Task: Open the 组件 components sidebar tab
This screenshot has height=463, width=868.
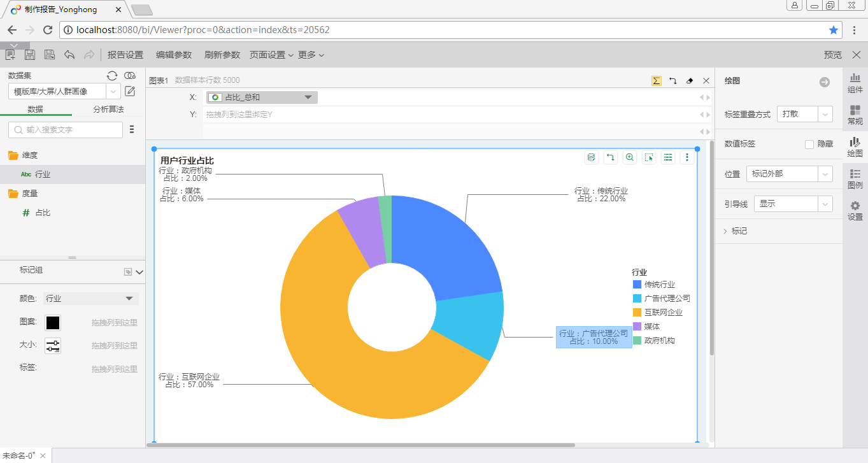Action: 855,83
